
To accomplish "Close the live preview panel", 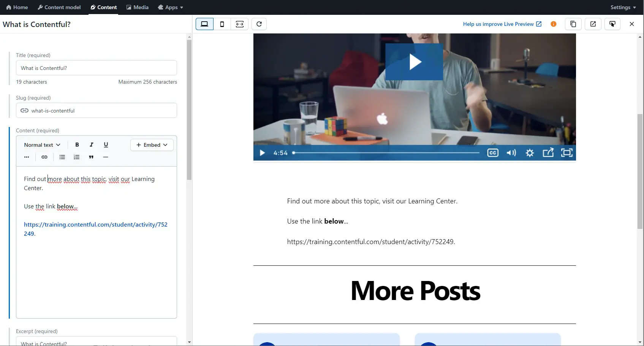I will click(x=632, y=24).
